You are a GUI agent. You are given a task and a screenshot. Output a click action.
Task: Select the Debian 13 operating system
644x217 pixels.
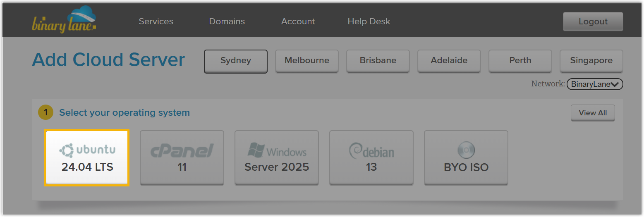[x=371, y=157]
